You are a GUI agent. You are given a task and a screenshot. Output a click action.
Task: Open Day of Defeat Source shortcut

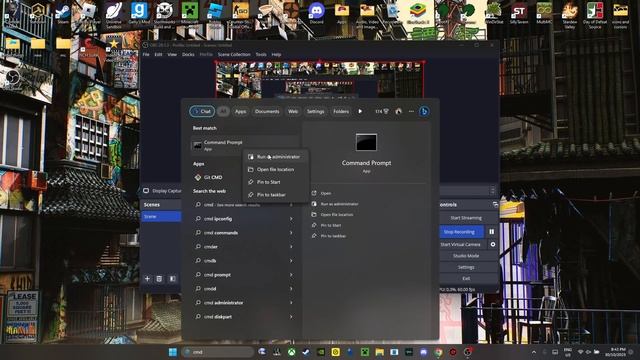tap(595, 15)
